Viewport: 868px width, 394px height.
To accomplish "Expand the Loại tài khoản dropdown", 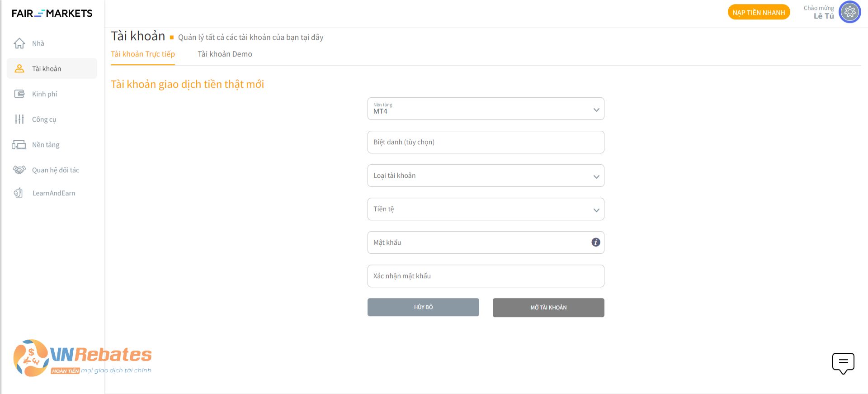I will [486, 176].
